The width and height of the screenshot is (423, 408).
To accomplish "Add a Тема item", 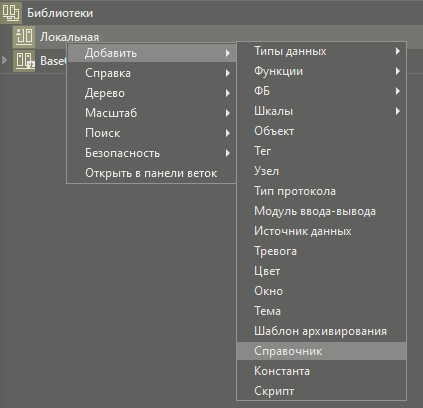I will click(322, 311).
